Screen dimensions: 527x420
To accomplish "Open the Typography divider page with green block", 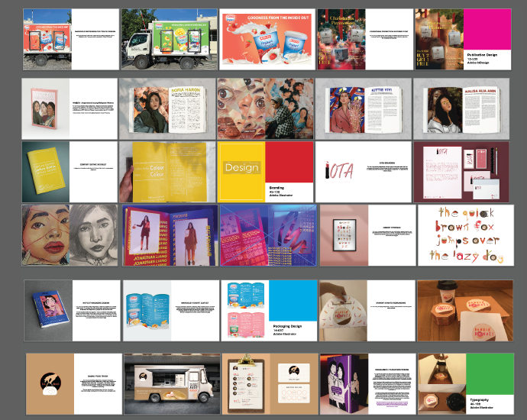I will [x=465, y=383].
